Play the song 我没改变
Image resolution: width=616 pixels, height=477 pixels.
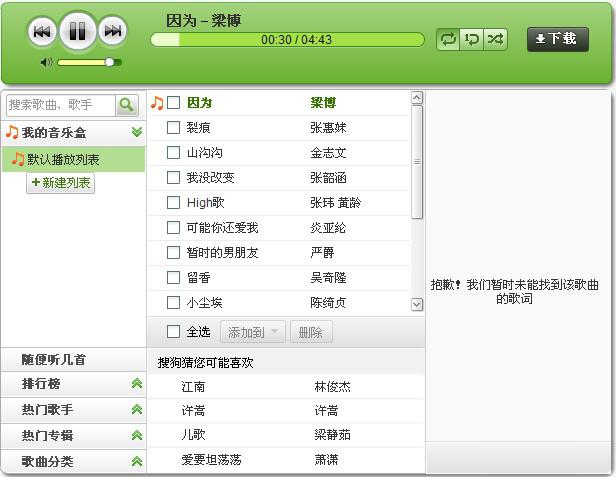(210, 178)
